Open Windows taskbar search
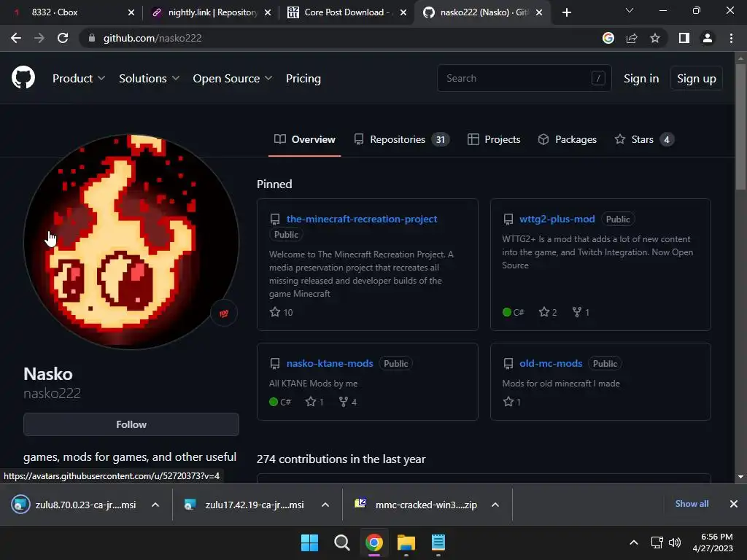The image size is (747, 560). coord(341,542)
